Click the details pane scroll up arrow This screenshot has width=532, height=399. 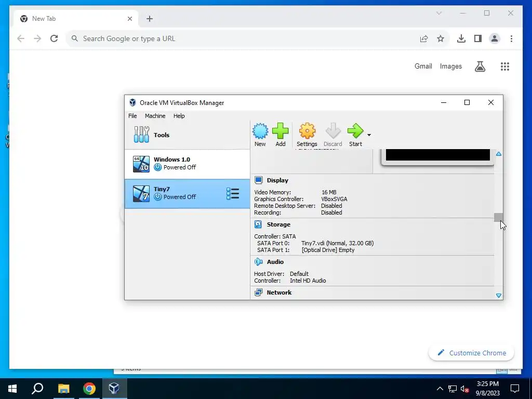click(x=499, y=154)
